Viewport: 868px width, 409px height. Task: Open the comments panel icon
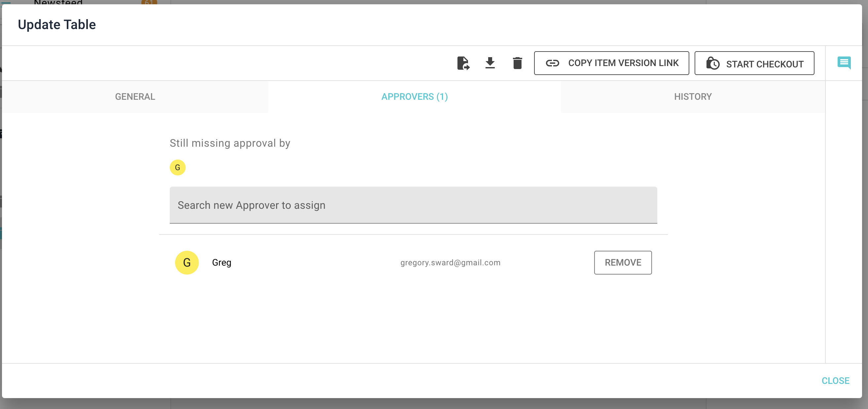844,63
